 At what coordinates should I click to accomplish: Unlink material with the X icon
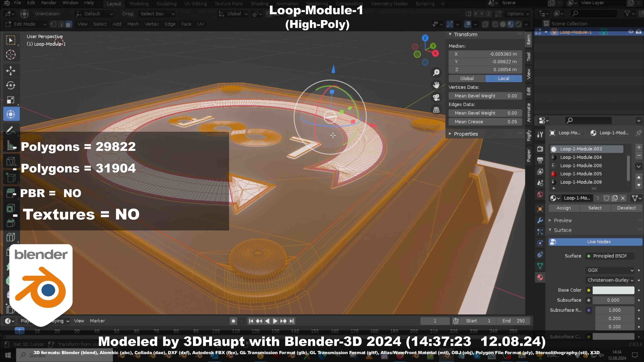coord(623,198)
